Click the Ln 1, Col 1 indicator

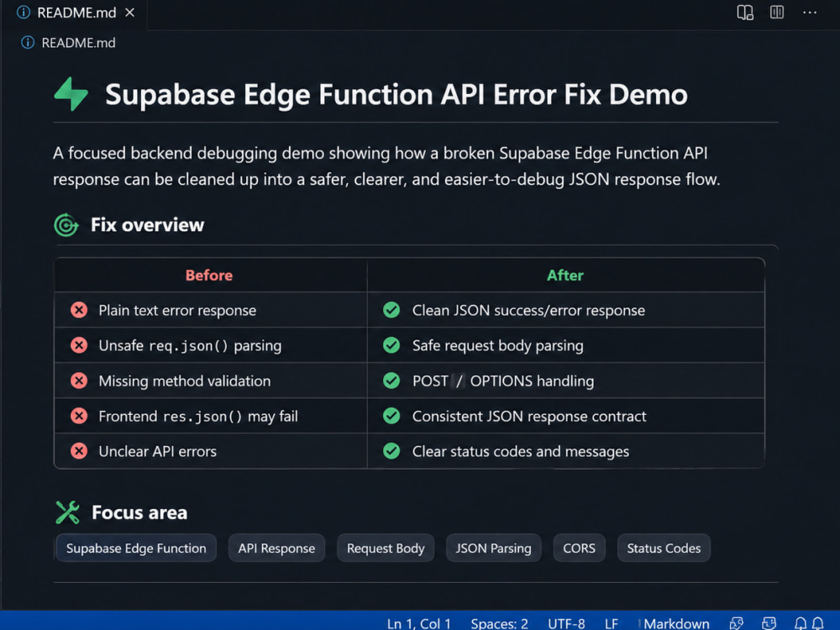click(419, 623)
